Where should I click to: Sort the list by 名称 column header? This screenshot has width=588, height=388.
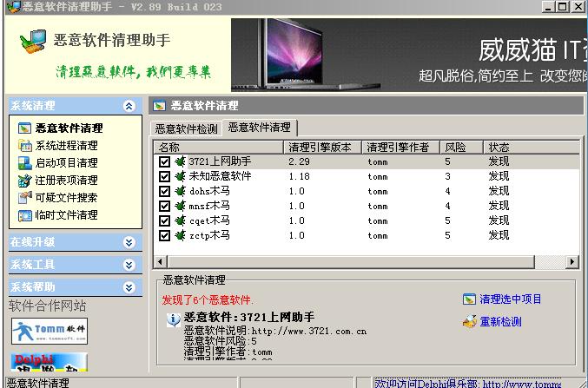point(218,148)
